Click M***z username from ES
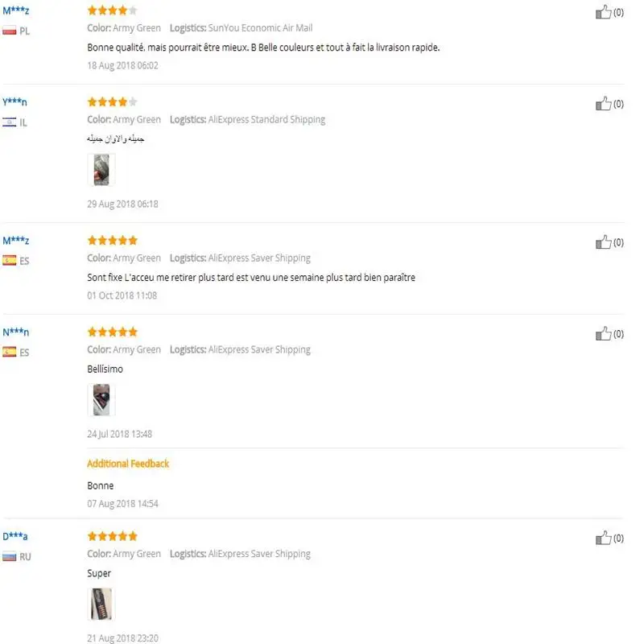 point(15,240)
